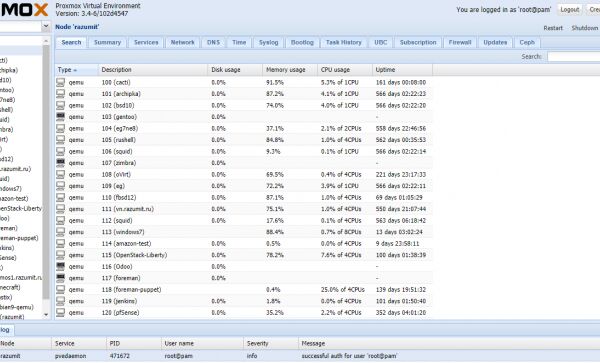Open the view selector dropdown arrow
This screenshot has width=600, height=363.
[46, 26]
